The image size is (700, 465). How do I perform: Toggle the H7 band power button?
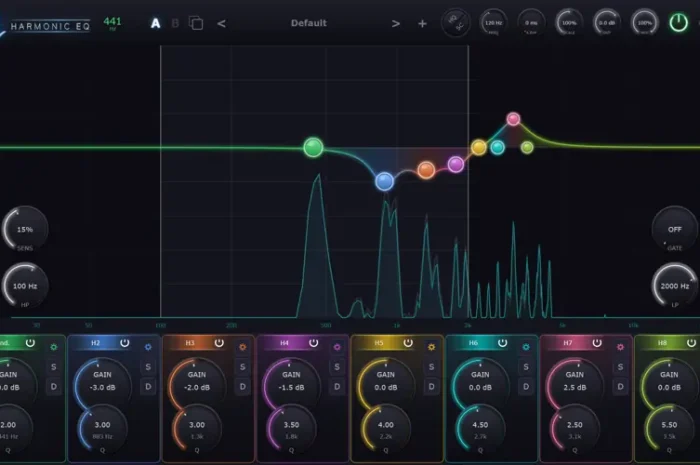597,343
